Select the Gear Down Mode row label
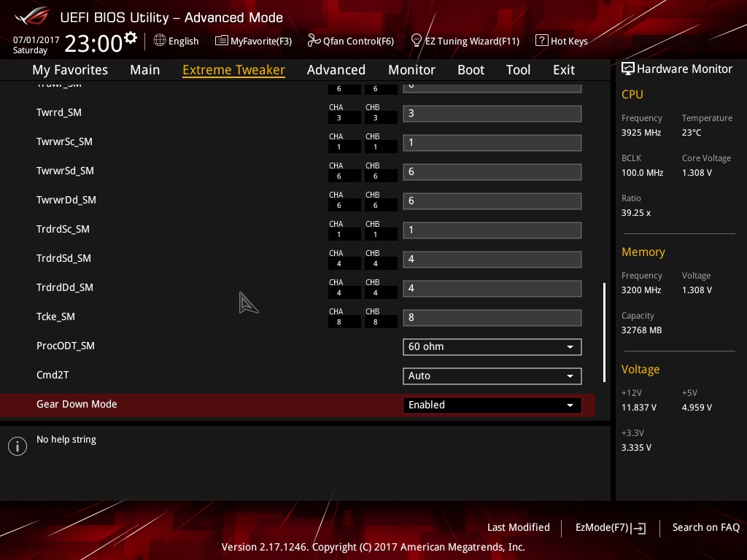 pyautogui.click(x=77, y=404)
